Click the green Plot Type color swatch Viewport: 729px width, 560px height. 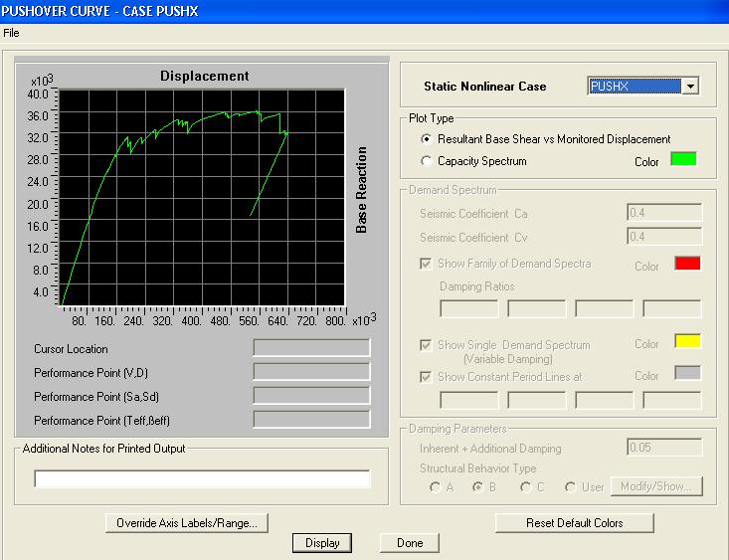click(x=683, y=159)
